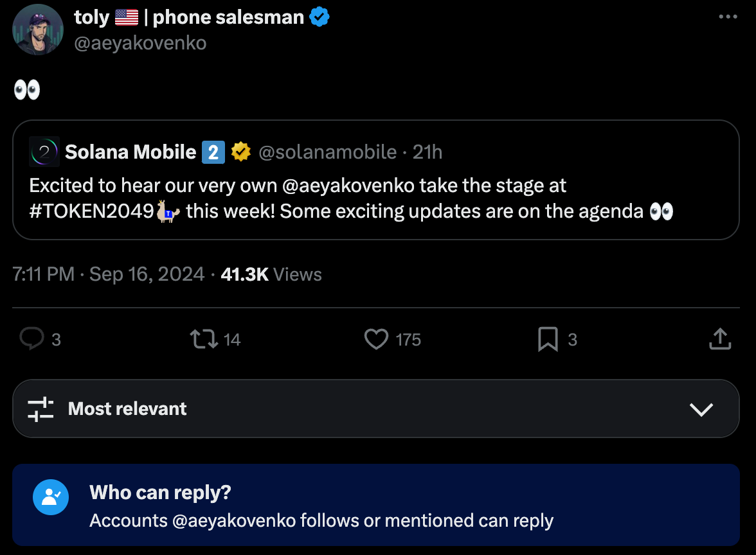Click the @solanamobile handle in quoted tweet
Image resolution: width=756 pixels, height=555 pixels.
[x=327, y=152]
